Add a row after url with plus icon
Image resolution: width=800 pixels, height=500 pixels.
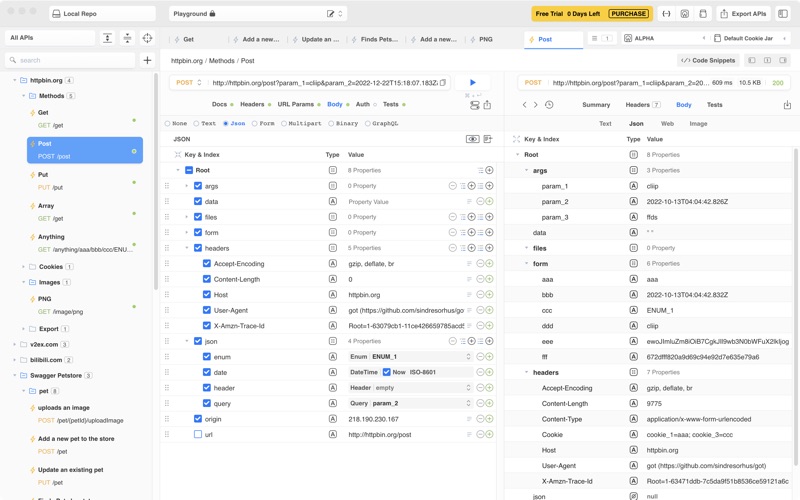point(489,434)
